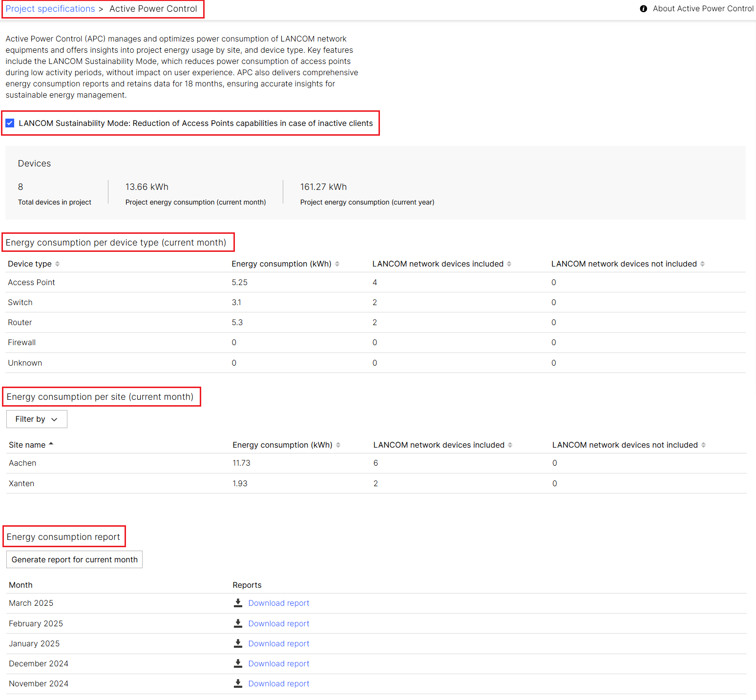The height and width of the screenshot is (700, 756).
Task: Toggle Site name sort order arrow
Action: 51,444
